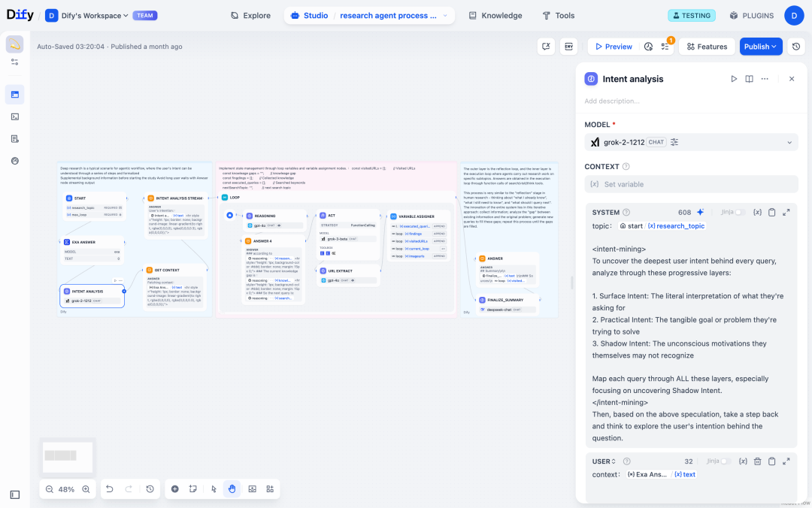Viewport: 812px width, 508px height.
Task: Copy the USER message text
Action: click(771, 461)
